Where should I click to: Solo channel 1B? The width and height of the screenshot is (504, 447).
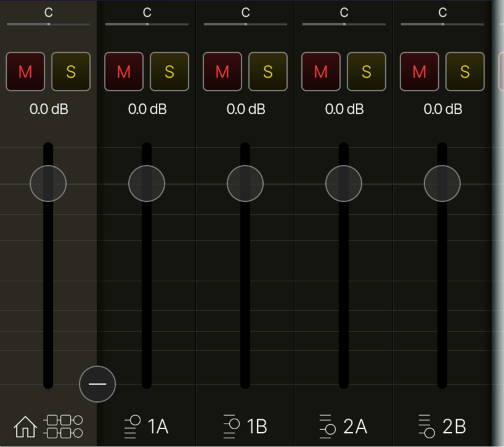point(268,72)
